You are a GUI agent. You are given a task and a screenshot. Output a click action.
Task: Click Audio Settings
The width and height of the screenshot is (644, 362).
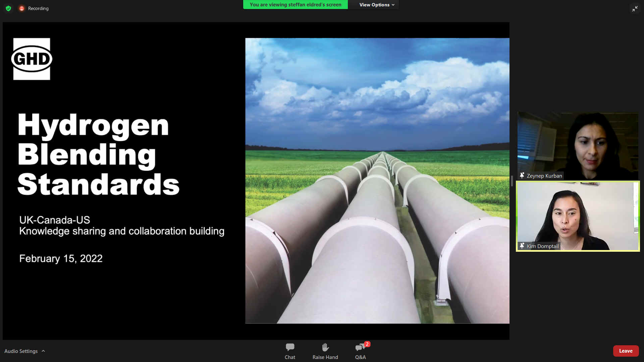pos(21,351)
